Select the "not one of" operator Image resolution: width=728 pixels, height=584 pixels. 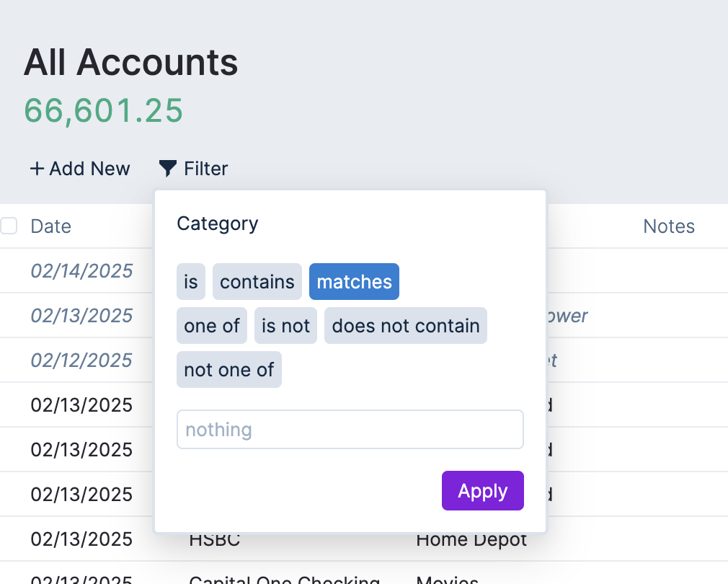point(229,370)
